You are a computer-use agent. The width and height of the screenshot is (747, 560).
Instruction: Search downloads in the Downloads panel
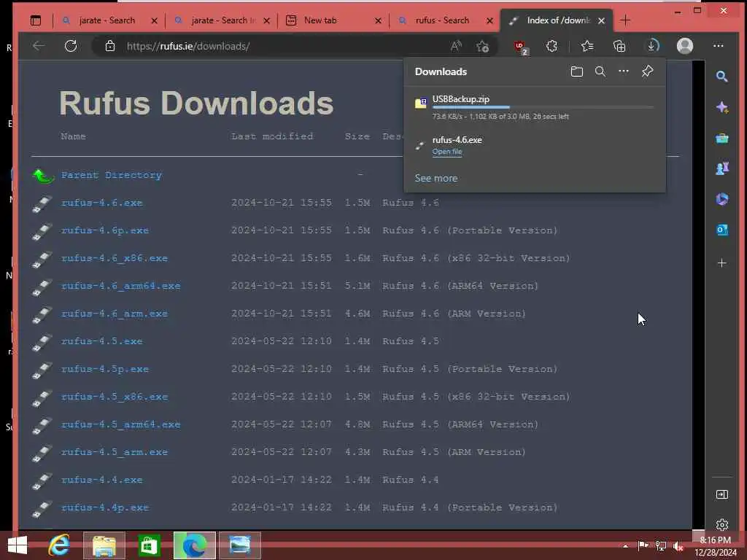pos(600,71)
